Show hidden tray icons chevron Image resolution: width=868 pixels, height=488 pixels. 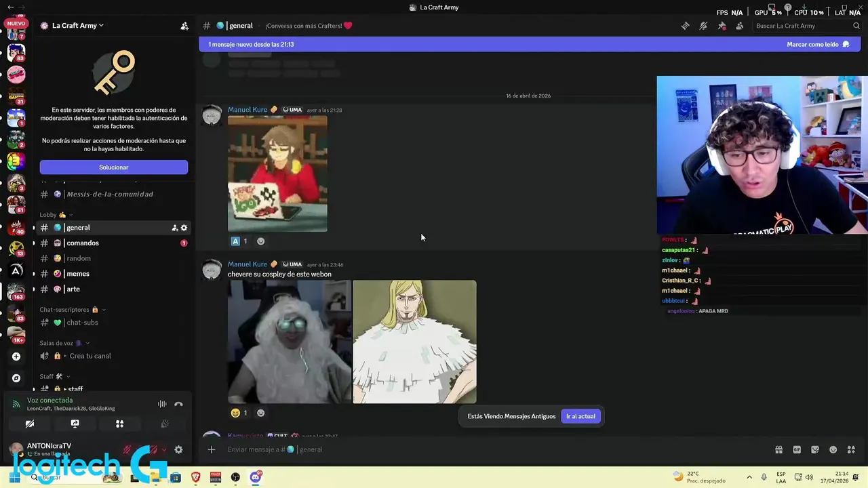pos(749,477)
